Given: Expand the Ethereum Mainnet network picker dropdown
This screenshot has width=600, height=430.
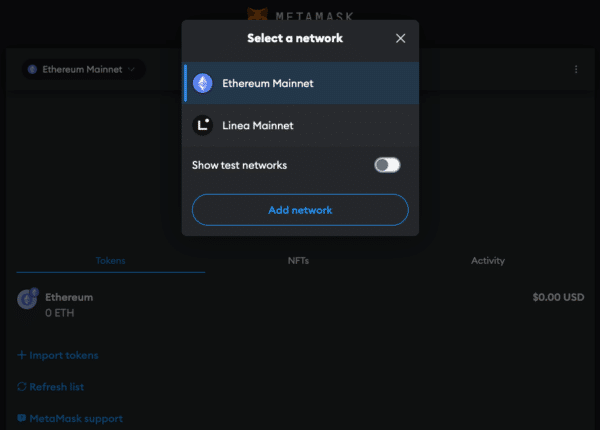Looking at the screenshot, I should (83, 69).
